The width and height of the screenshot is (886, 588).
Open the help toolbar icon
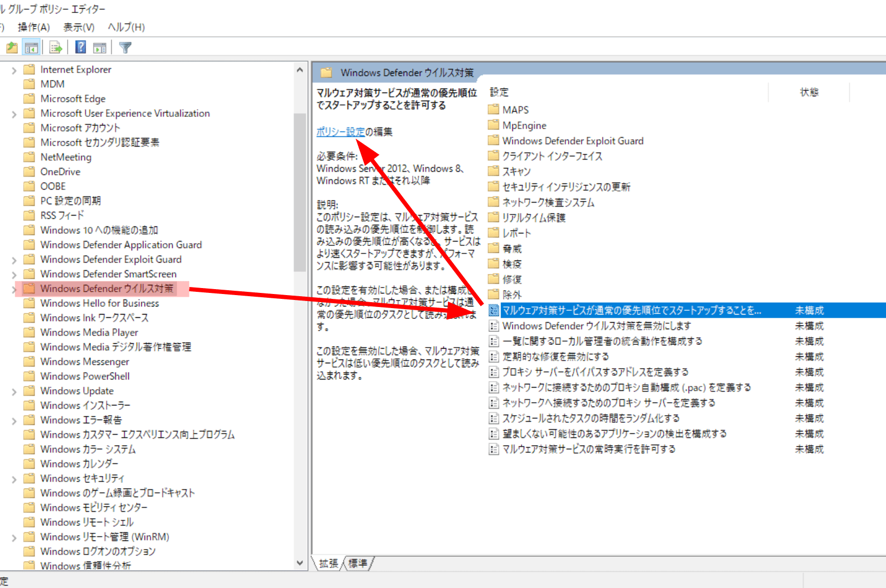point(81,48)
